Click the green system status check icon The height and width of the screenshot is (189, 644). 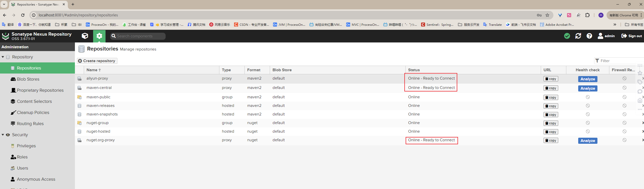pos(567,36)
